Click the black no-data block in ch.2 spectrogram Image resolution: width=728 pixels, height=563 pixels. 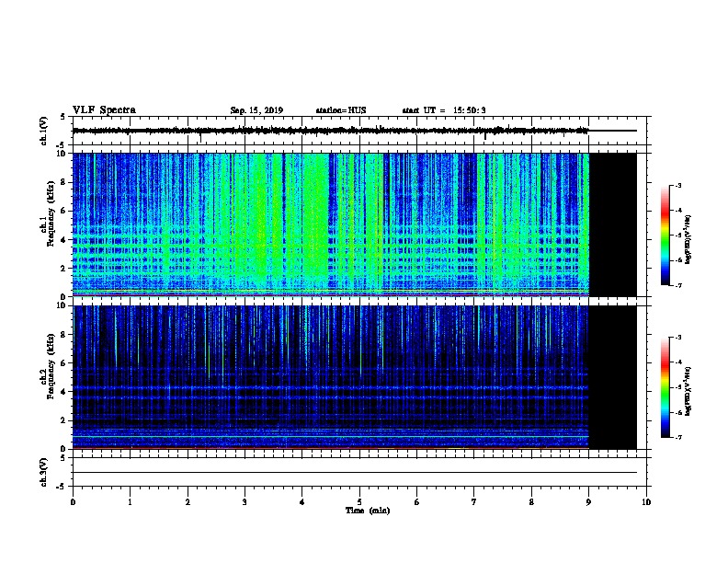613,377
